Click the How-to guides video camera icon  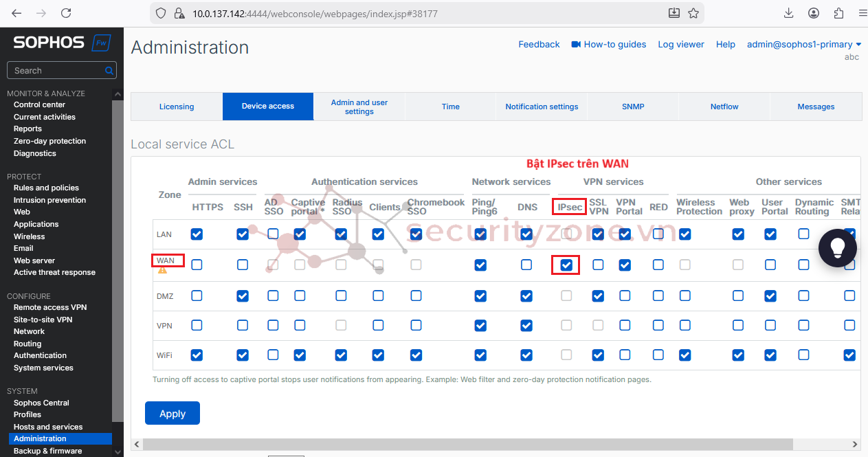576,45
